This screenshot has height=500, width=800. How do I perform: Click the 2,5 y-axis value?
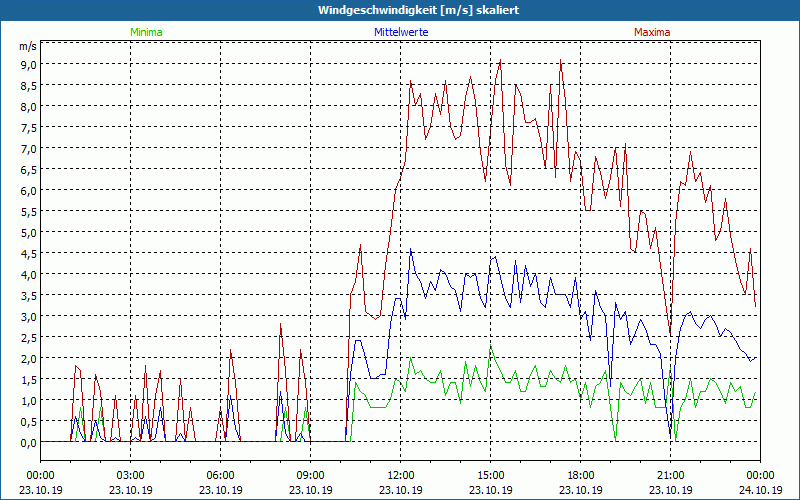(28, 337)
